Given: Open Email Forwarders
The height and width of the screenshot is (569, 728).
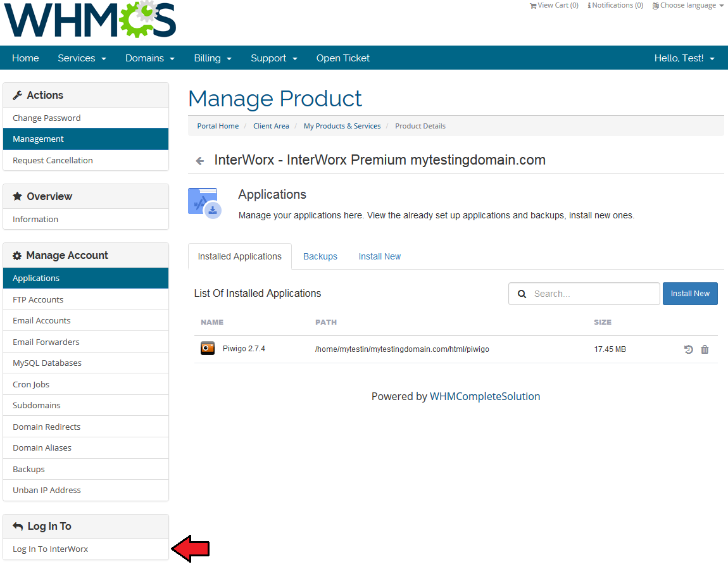Looking at the screenshot, I should tap(86, 342).
